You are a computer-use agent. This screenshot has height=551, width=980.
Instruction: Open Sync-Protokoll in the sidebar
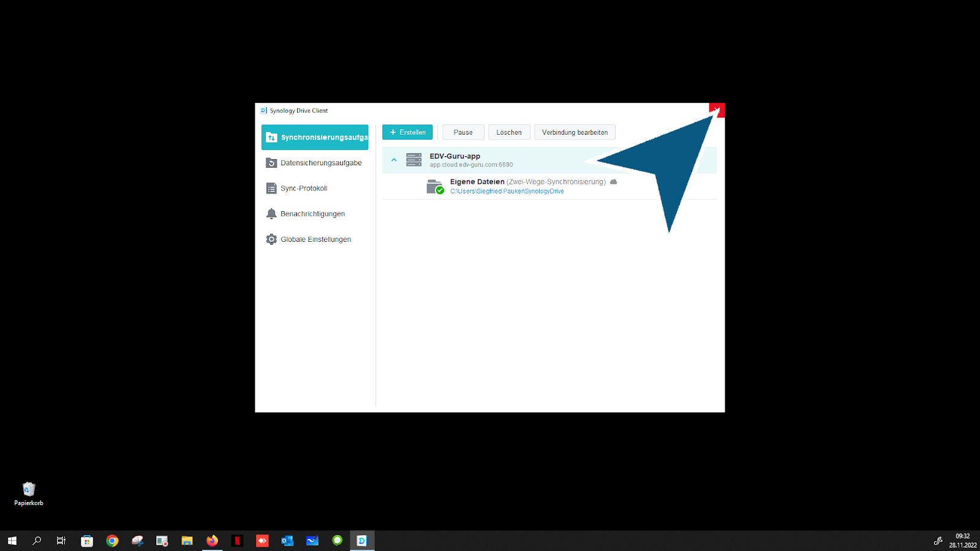(315, 189)
